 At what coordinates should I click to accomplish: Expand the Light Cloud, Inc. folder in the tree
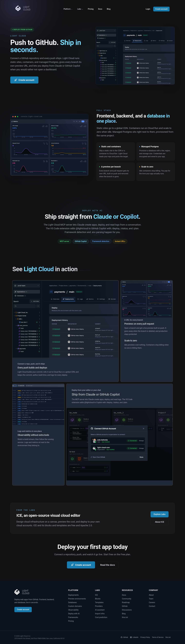(x=14, y=313)
